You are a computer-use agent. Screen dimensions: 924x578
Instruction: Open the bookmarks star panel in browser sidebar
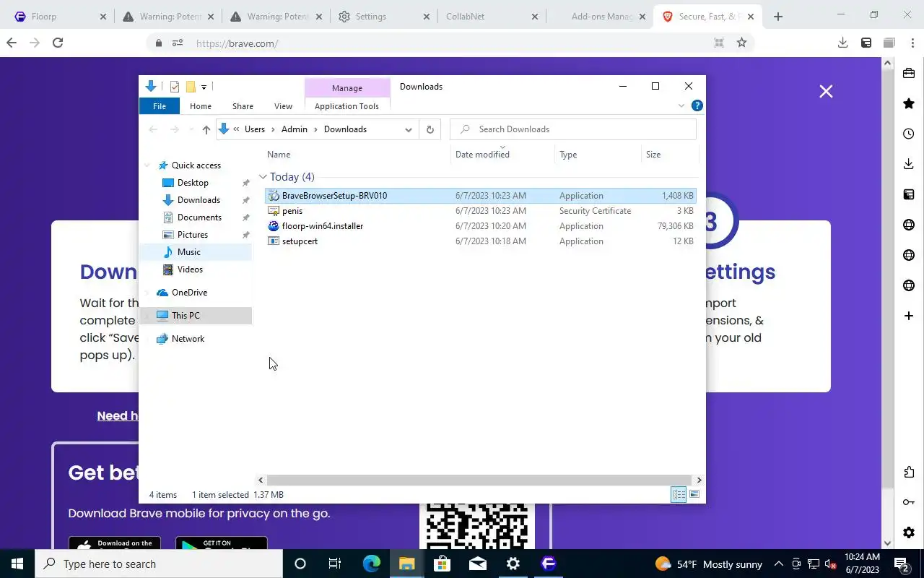[x=909, y=103]
